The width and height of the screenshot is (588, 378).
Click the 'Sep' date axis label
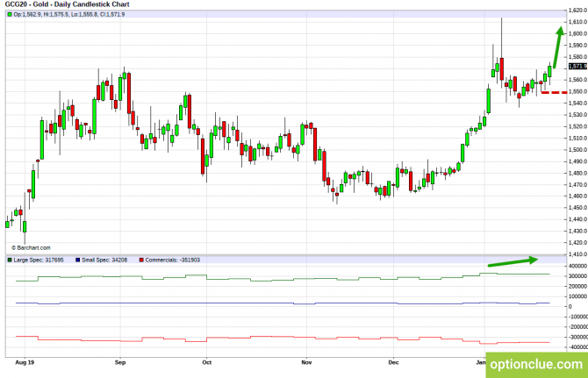point(120,362)
